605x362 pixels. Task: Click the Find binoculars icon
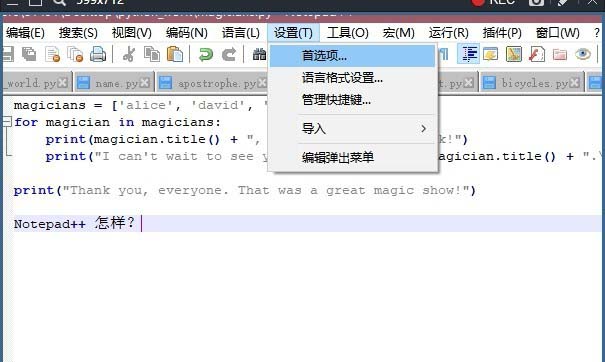pos(259,54)
